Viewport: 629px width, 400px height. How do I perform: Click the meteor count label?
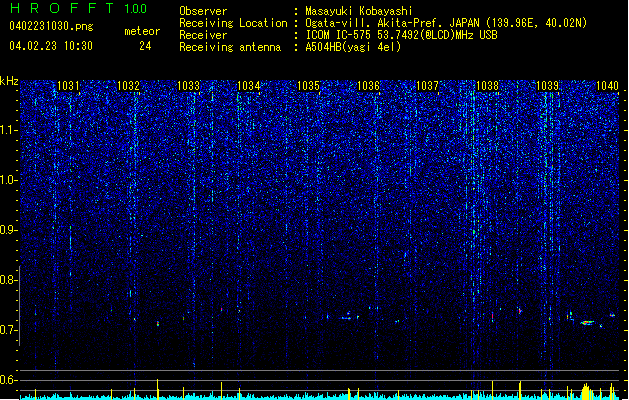tap(142, 31)
